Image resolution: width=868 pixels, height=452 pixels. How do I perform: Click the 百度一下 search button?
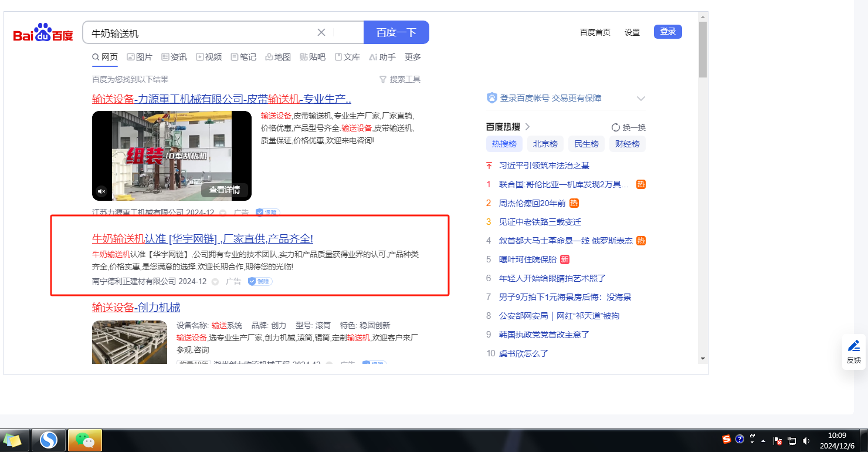396,32
